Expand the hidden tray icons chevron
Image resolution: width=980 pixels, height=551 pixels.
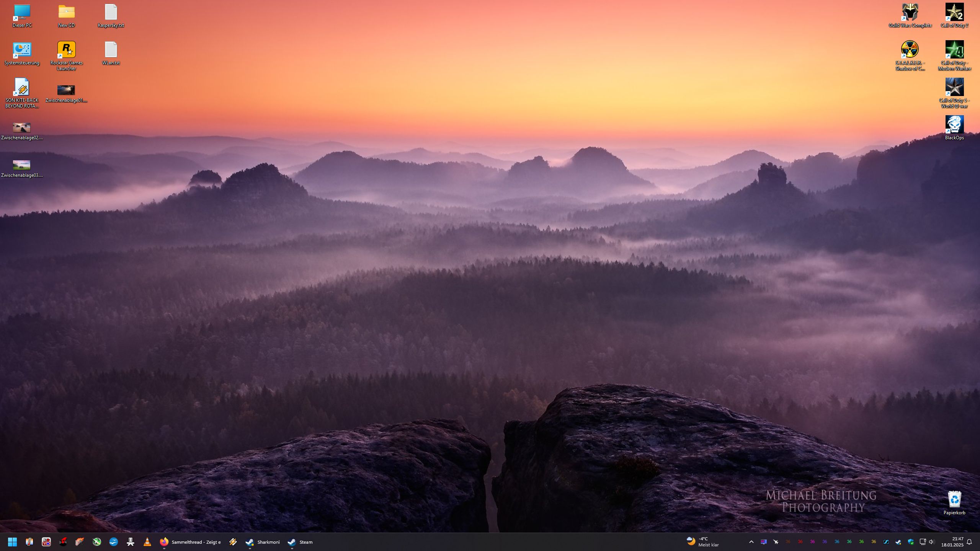tap(751, 542)
